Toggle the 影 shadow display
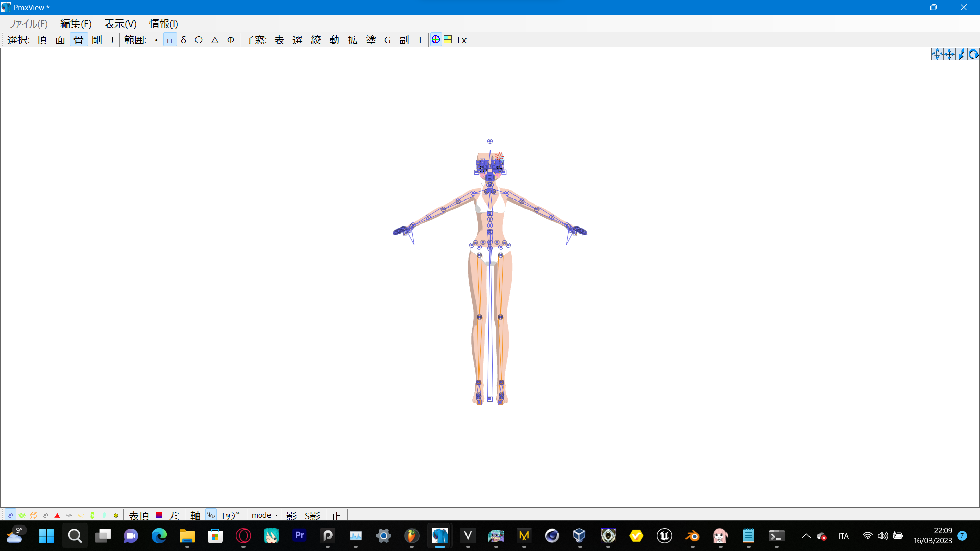Image resolution: width=980 pixels, height=551 pixels. 291,515
